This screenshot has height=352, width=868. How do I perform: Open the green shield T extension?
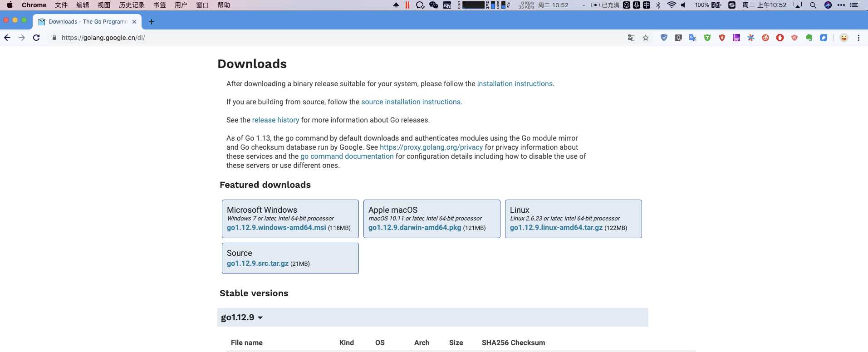pyautogui.click(x=707, y=38)
